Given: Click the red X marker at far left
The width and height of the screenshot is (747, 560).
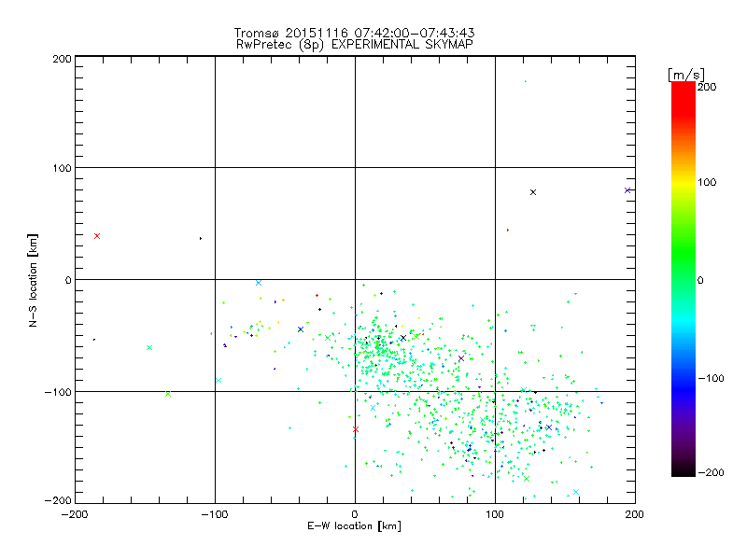Looking at the screenshot, I should coord(97,236).
